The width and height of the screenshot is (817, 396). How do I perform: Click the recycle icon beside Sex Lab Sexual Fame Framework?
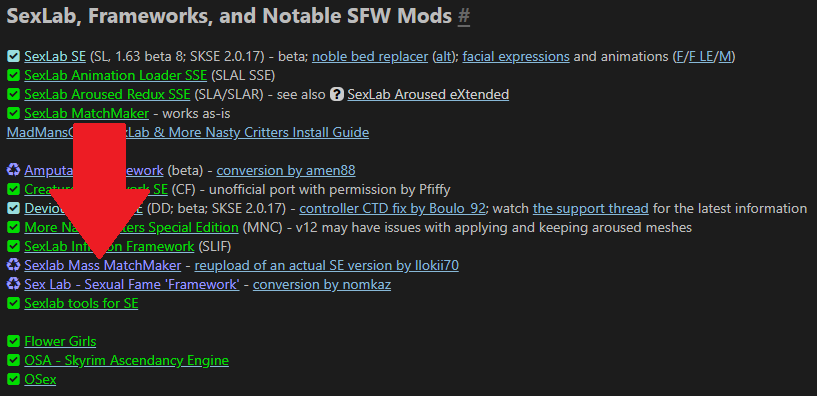tap(14, 284)
